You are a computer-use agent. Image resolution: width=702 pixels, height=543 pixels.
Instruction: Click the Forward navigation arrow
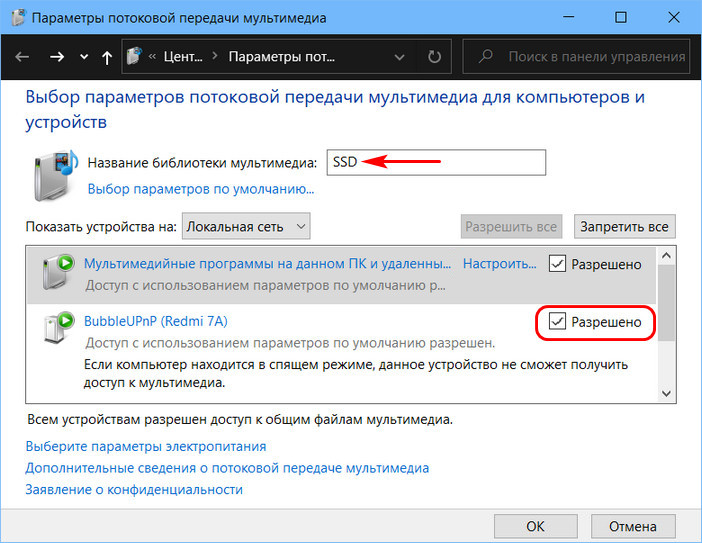point(56,58)
